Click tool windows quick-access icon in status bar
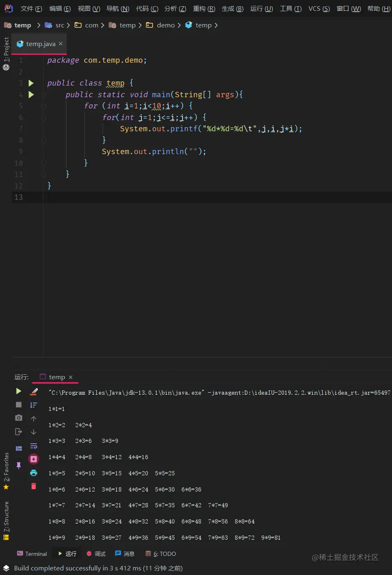The image size is (392, 575). click(6, 568)
